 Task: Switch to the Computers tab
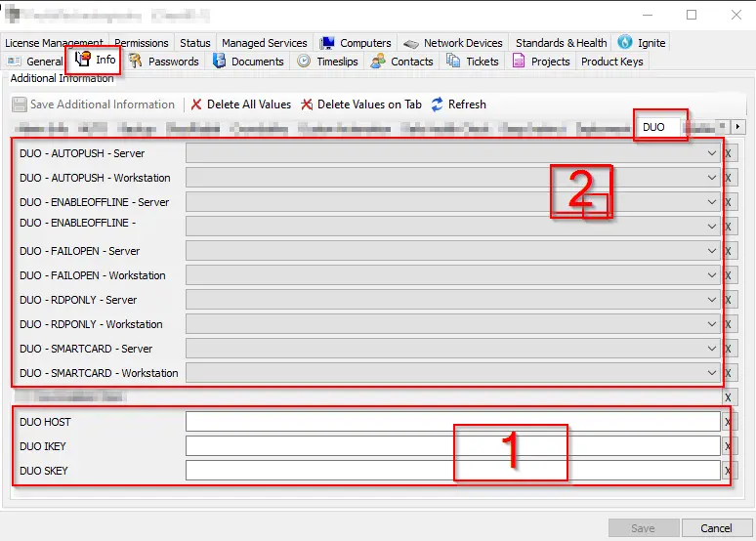tap(356, 43)
